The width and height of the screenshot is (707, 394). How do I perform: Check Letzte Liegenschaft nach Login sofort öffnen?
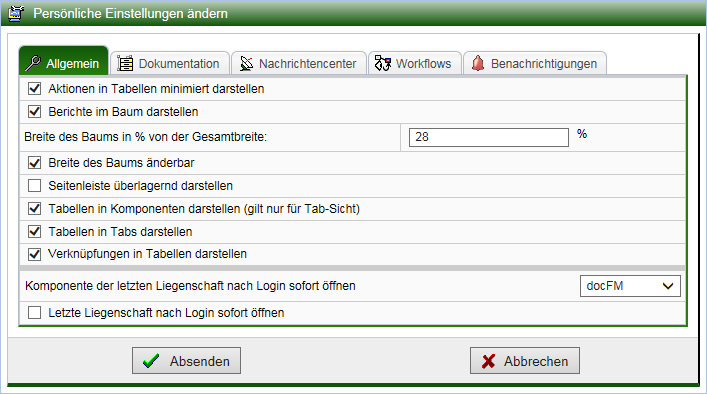click(35, 312)
